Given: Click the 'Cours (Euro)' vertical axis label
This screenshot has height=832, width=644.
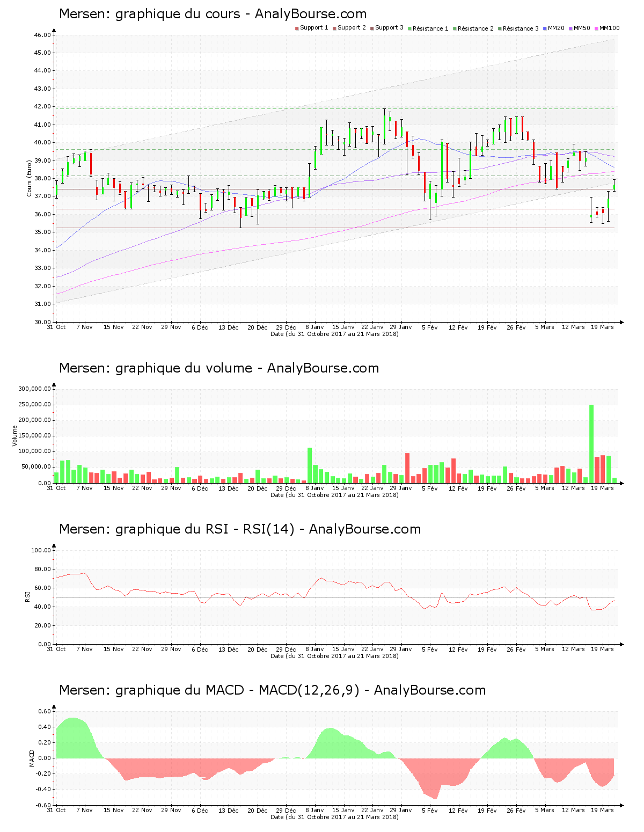Looking at the screenshot, I should [x=30, y=178].
